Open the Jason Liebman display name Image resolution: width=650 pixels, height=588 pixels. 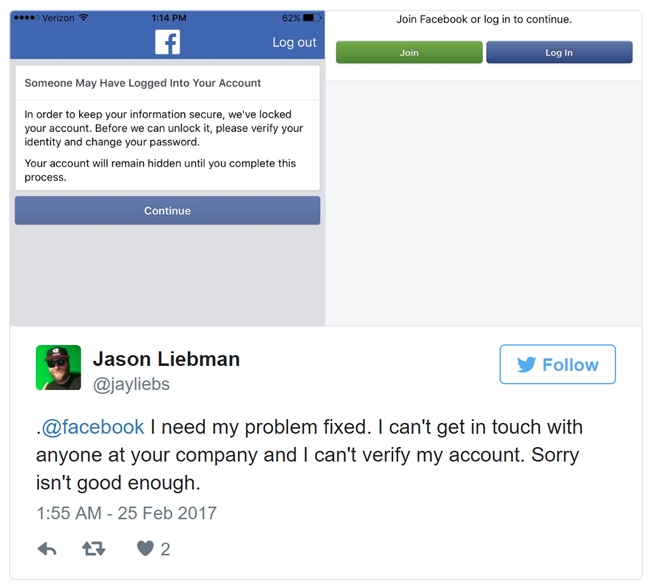(166, 358)
